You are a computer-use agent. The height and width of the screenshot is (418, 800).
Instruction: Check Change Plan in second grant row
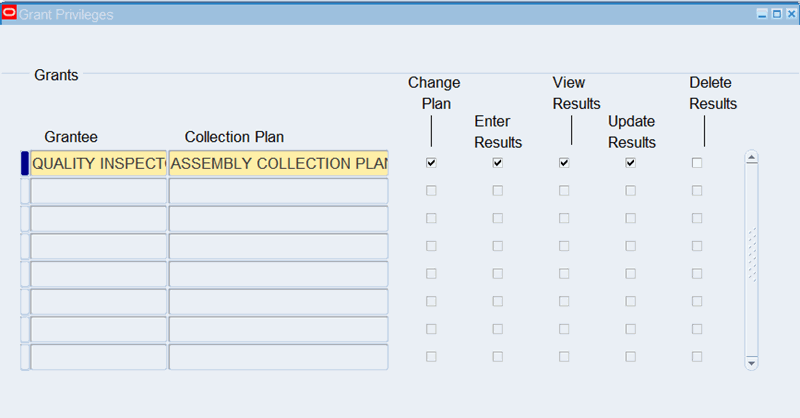click(x=431, y=190)
